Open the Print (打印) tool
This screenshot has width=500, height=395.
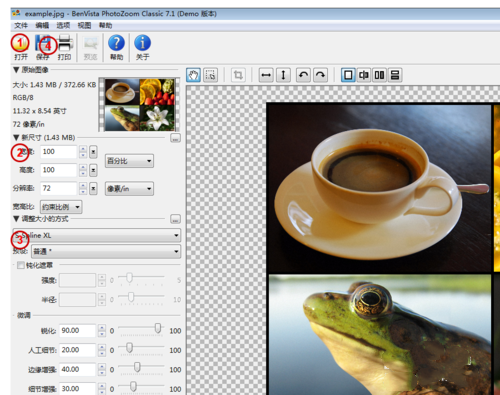(65, 47)
